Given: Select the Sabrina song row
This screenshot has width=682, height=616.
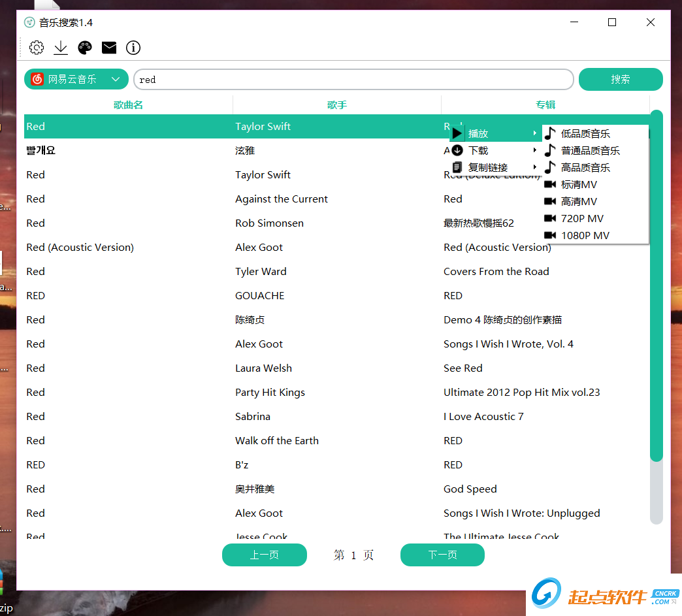Looking at the screenshot, I should pos(337,416).
